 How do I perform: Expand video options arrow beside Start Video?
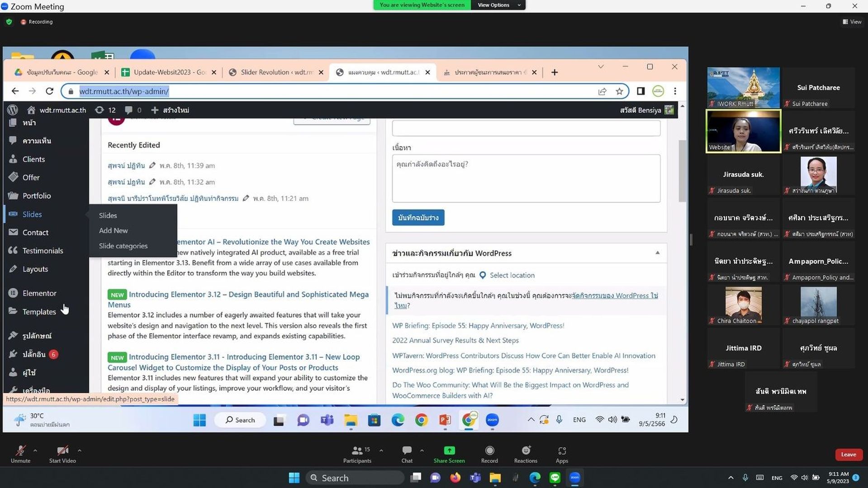(79, 450)
